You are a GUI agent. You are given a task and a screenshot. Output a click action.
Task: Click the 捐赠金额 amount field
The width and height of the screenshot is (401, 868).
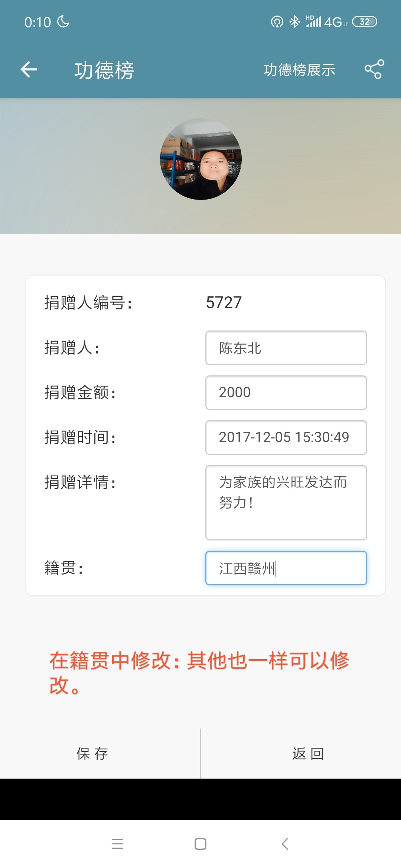point(286,392)
